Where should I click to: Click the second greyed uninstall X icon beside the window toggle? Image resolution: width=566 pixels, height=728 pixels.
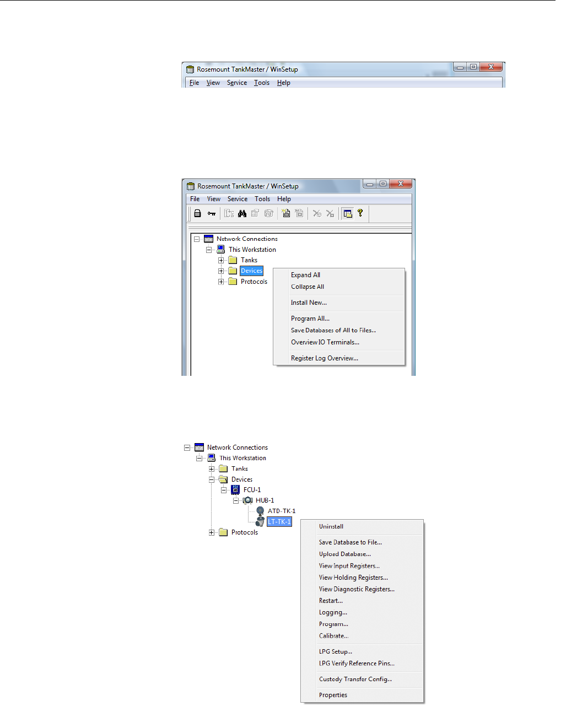[330, 213]
